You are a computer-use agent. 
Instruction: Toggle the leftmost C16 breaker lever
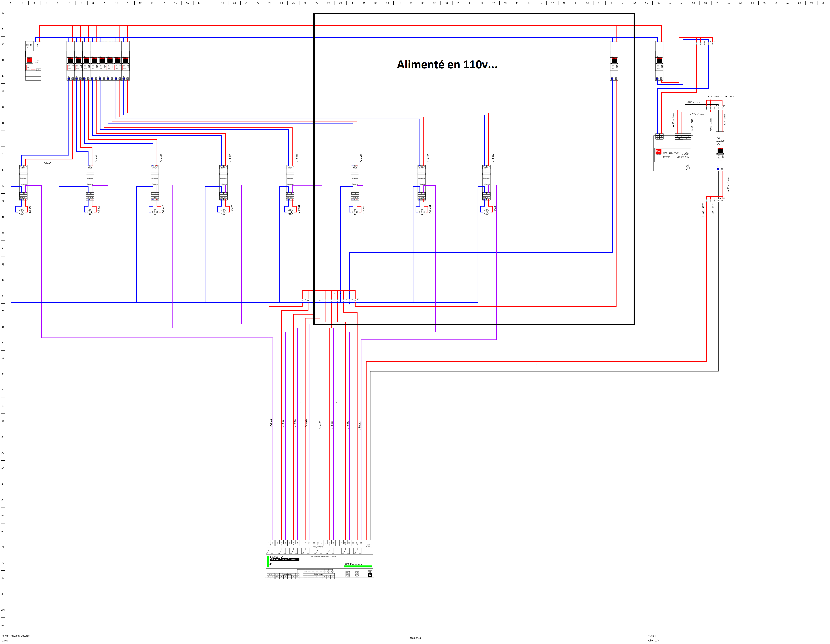coord(70,60)
